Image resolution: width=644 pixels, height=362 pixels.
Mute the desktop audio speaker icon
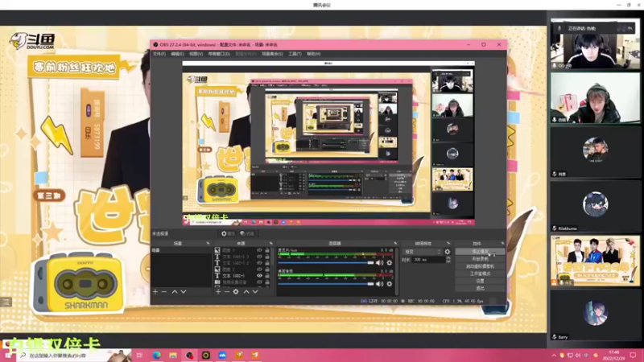point(379,284)
